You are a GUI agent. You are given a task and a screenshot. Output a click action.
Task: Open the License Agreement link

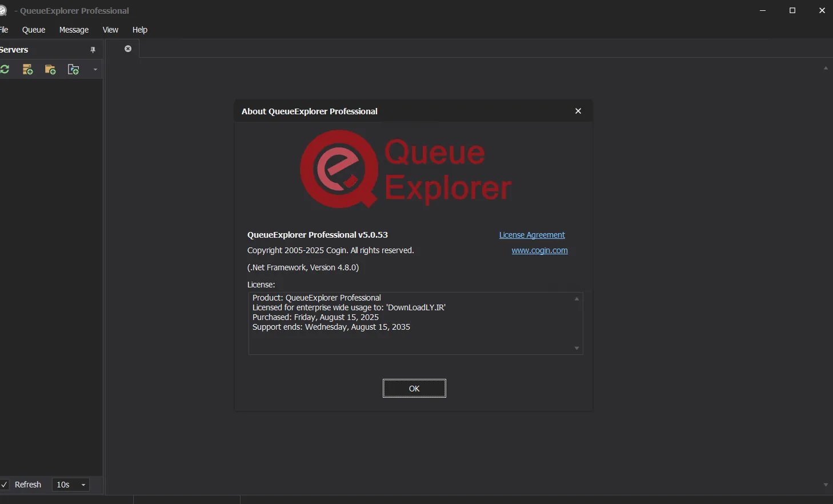coord(532,235)
